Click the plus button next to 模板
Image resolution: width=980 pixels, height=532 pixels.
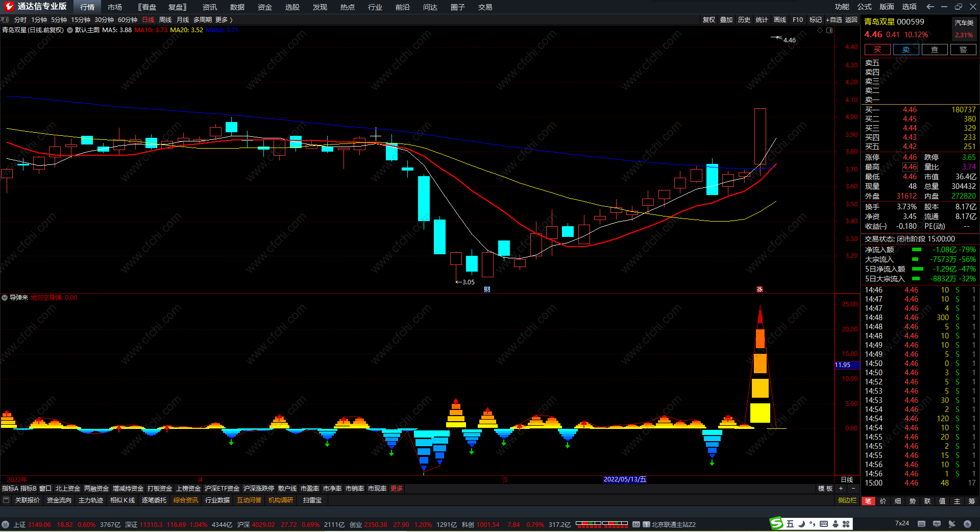(x=841, y=489)
